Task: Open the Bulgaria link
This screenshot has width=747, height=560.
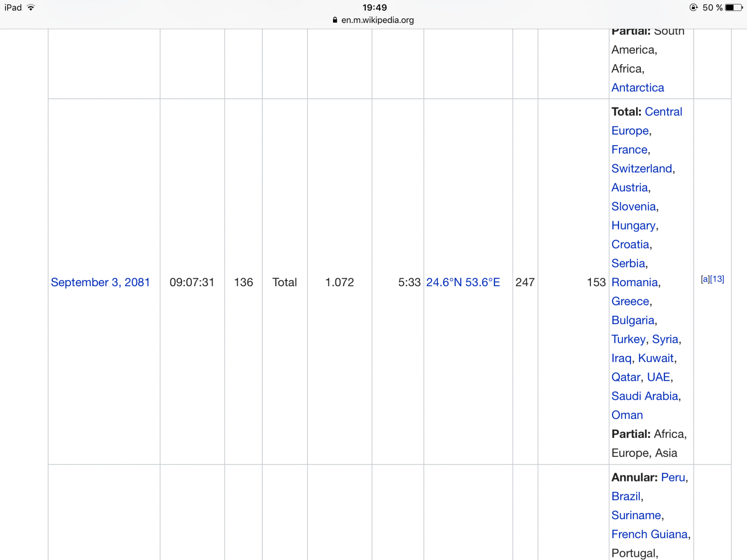Action: point(633,320)
